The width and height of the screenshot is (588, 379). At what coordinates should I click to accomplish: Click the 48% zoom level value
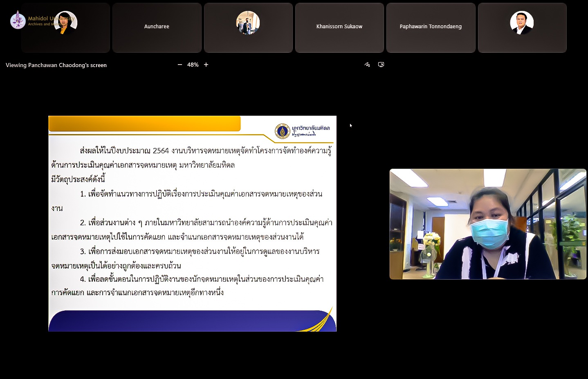click(193, 65)
